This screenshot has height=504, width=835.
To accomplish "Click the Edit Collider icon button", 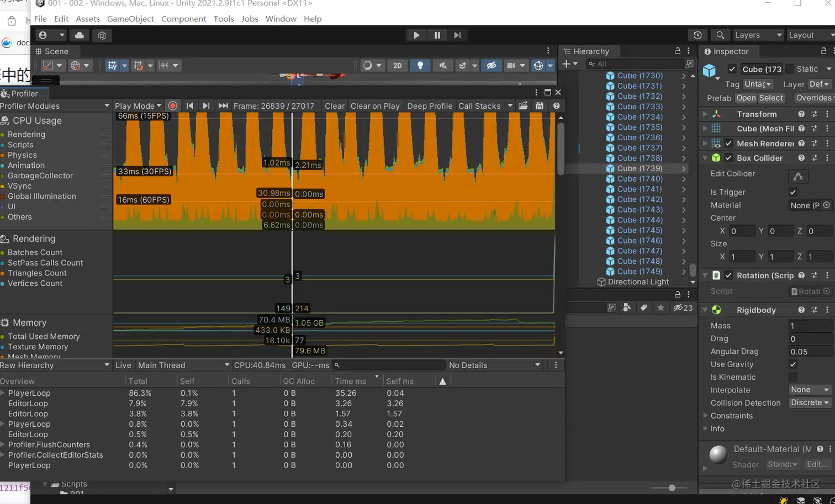I will (798, 176).
